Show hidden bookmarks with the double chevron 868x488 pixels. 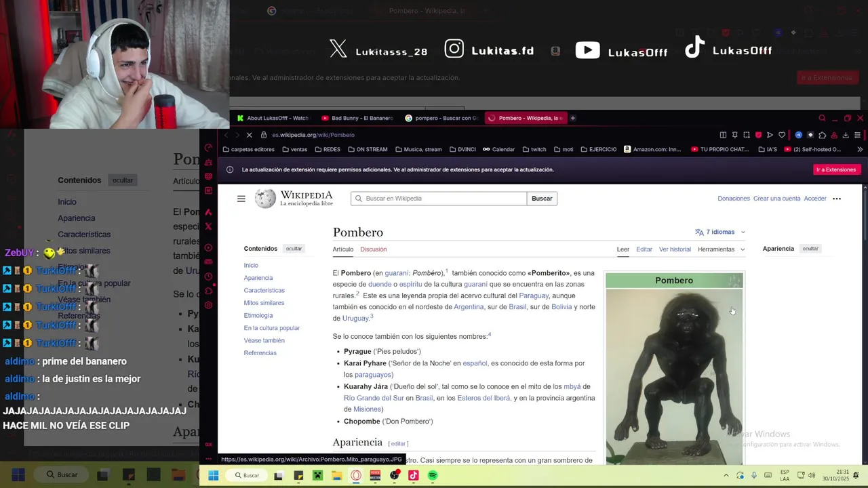coord(859,149)
